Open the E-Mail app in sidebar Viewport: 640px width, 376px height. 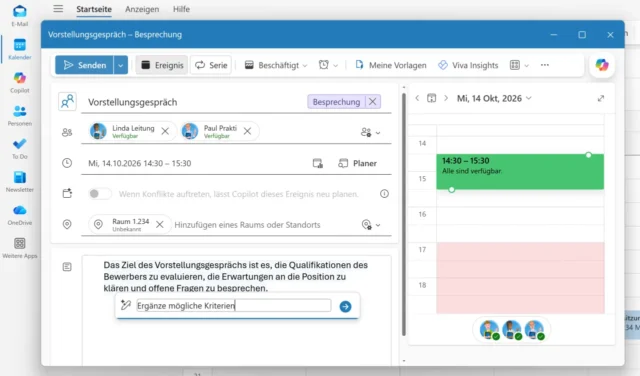(20, 16)
